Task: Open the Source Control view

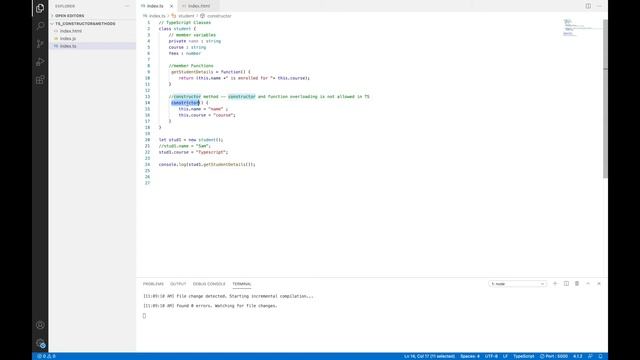Action: (40, 44)
